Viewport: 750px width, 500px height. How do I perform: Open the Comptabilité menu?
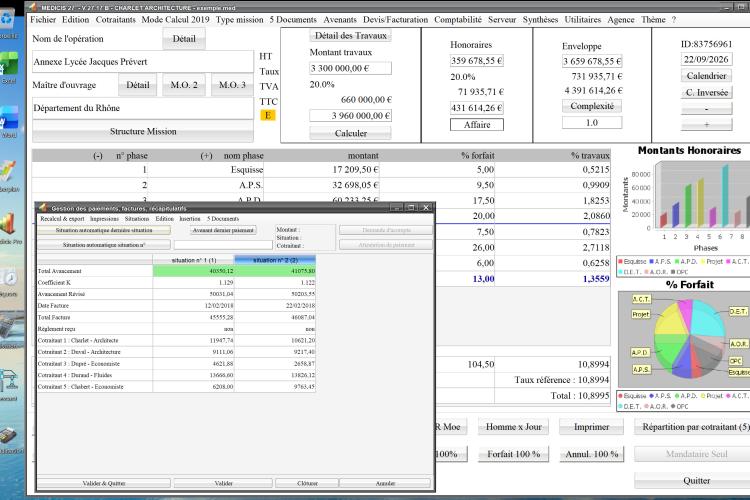click(458, 20)
